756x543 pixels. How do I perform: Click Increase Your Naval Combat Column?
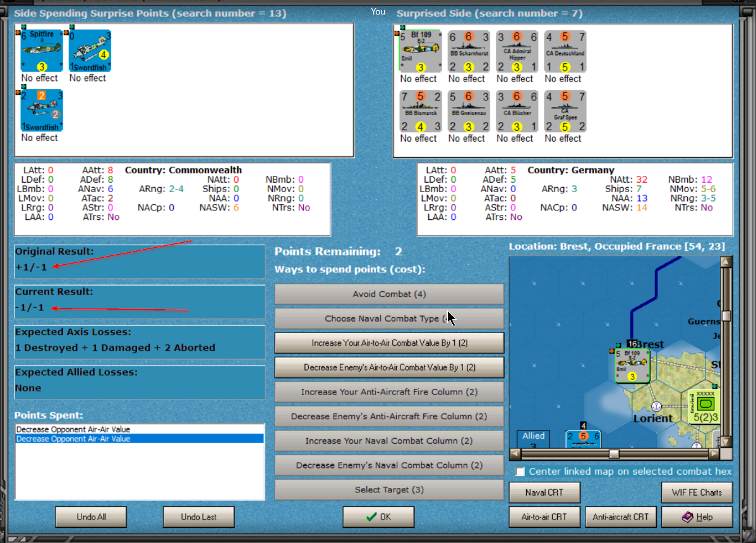click(389, 441)
